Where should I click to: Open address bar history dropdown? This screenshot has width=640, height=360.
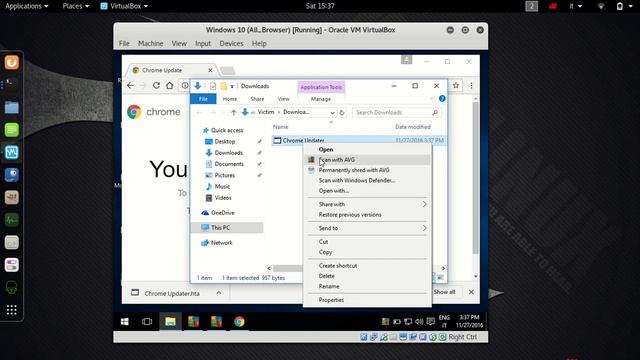pyautogui.click(x=333, y=112)
